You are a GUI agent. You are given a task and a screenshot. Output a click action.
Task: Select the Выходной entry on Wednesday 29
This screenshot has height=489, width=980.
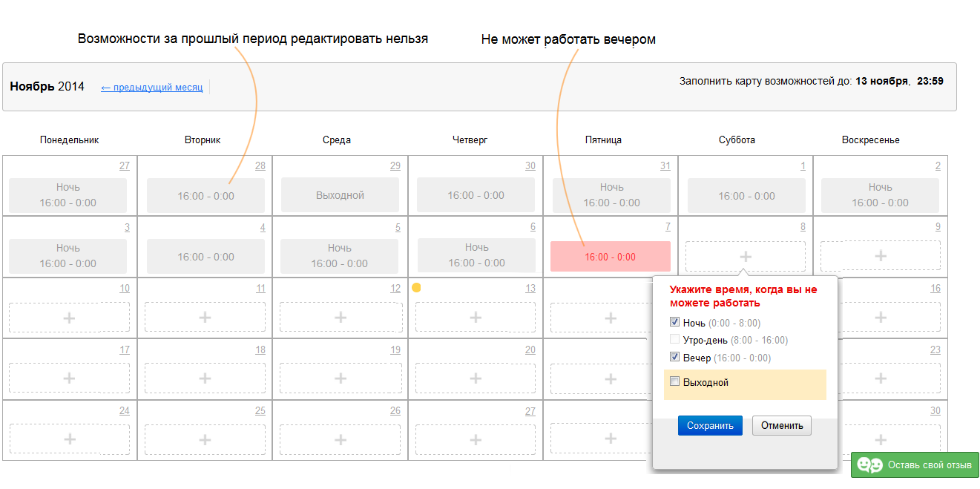tap(340, 195)
